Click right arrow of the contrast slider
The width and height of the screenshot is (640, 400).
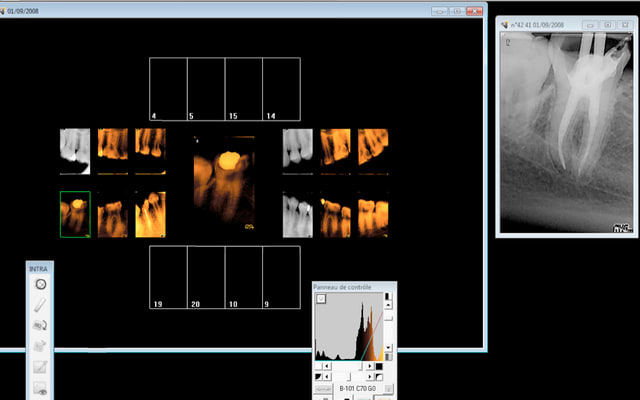(370, 376)
